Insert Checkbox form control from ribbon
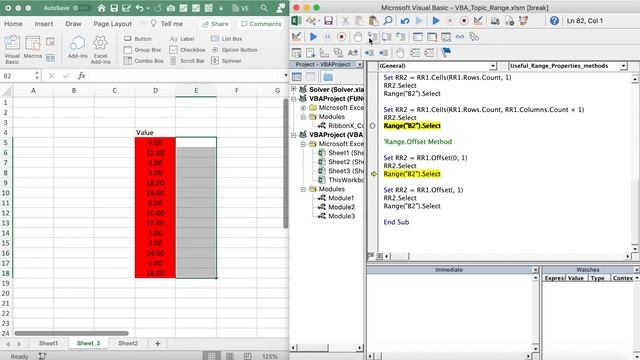Viewport: 640px width, 360px height. tap(187, 50)
